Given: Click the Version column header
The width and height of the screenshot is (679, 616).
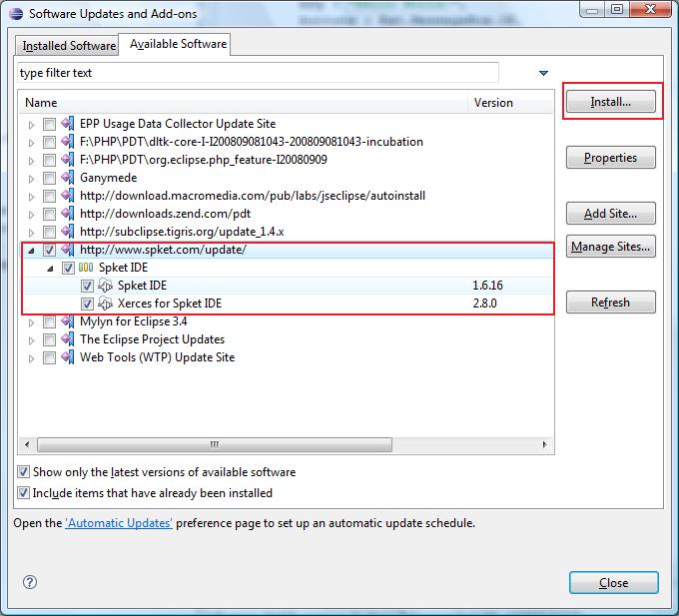Looking at the screenshot, I should [510, 103].
